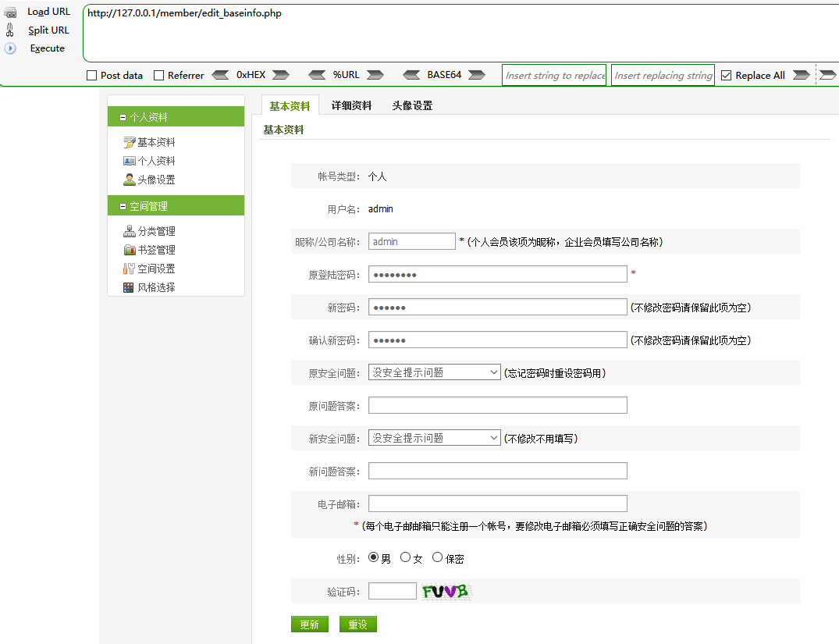839x644 pixels.
Task: Open 分类管理 link in sidebar
Action: [x=156, y=231]
